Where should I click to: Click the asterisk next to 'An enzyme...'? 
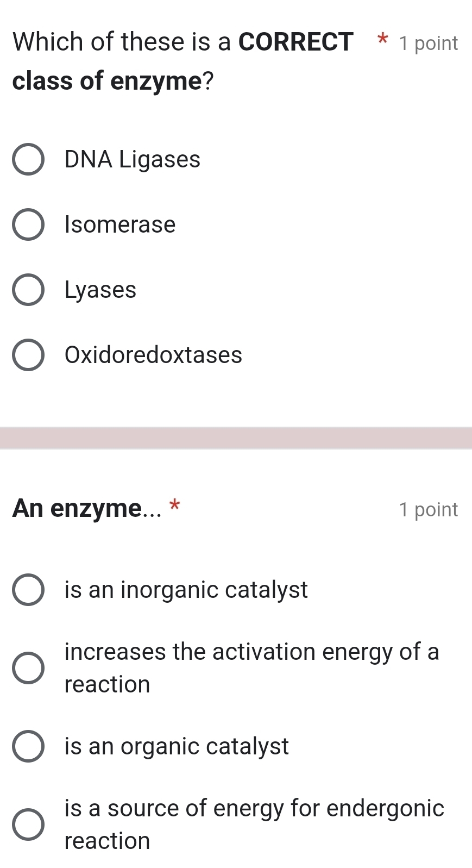click(x=175, y=508)
